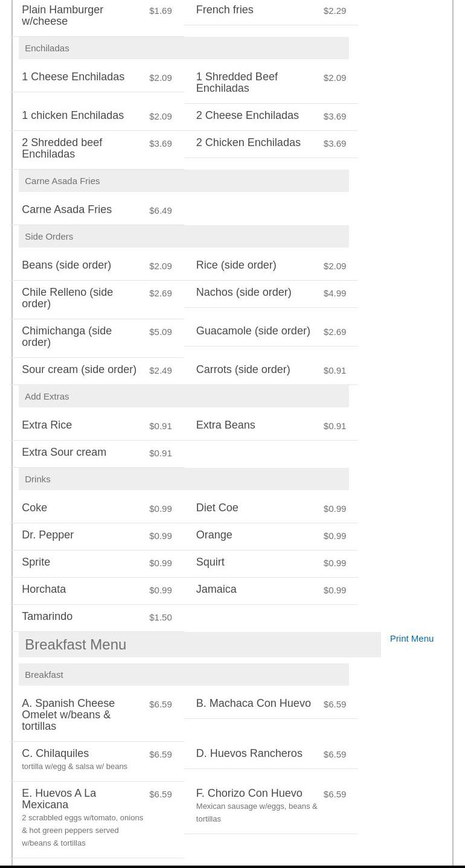Click the Extra Sour cream item
Screen dimensions: 465x868
(64, 453)
